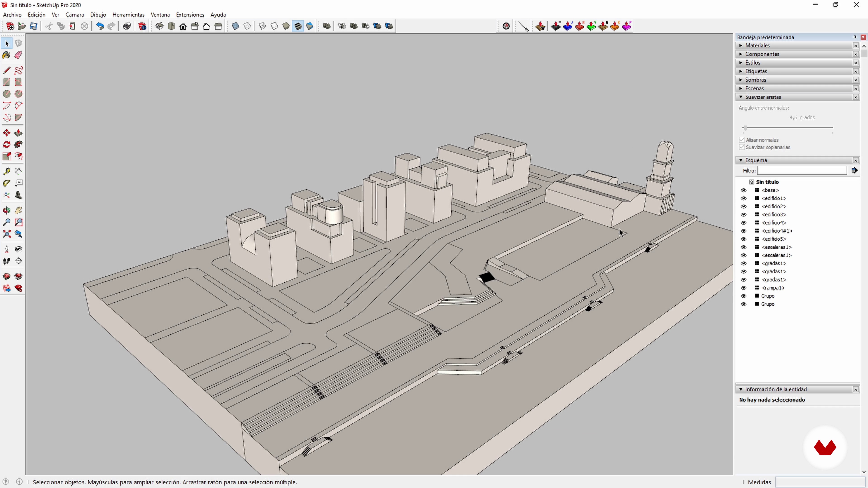Image resolution: width=868 pixels, height=488 pixels.
Task: Open Esquema details arrow button
Action: point(854,170)
